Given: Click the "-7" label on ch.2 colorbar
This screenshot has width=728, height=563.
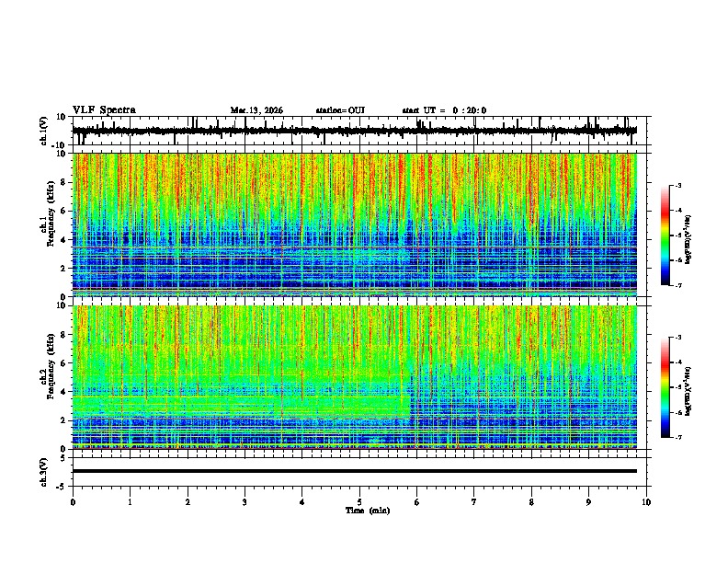Looking at the screenshot, I should click(x=677, y=438).
